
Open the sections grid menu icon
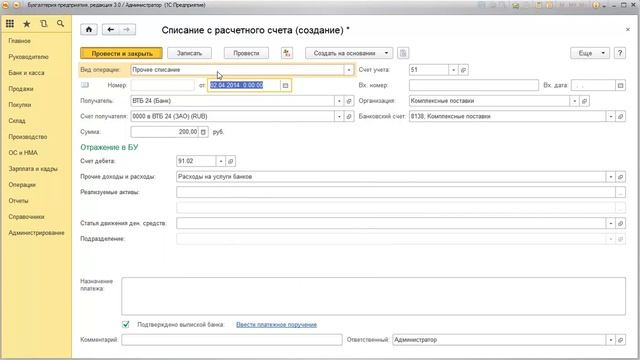[10, 24]
